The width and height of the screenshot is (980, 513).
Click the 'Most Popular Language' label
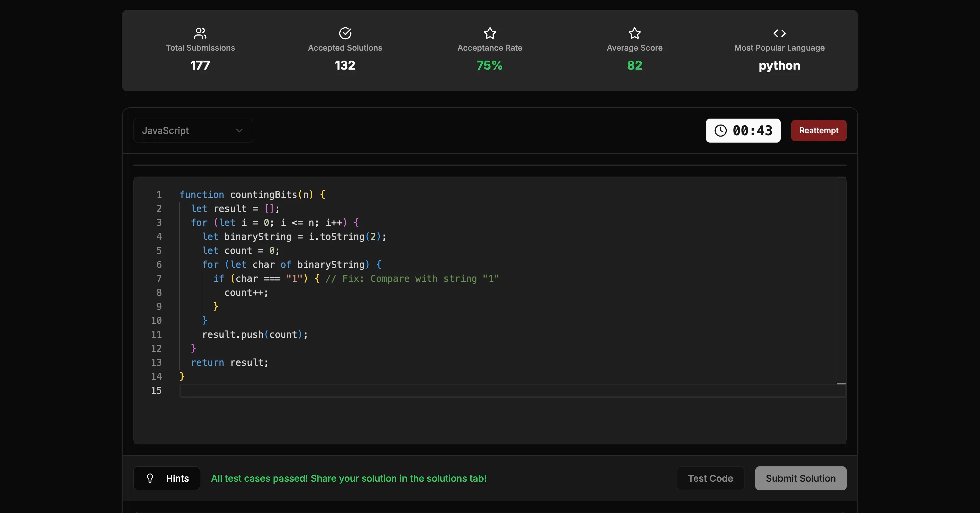tap(780, 48)
